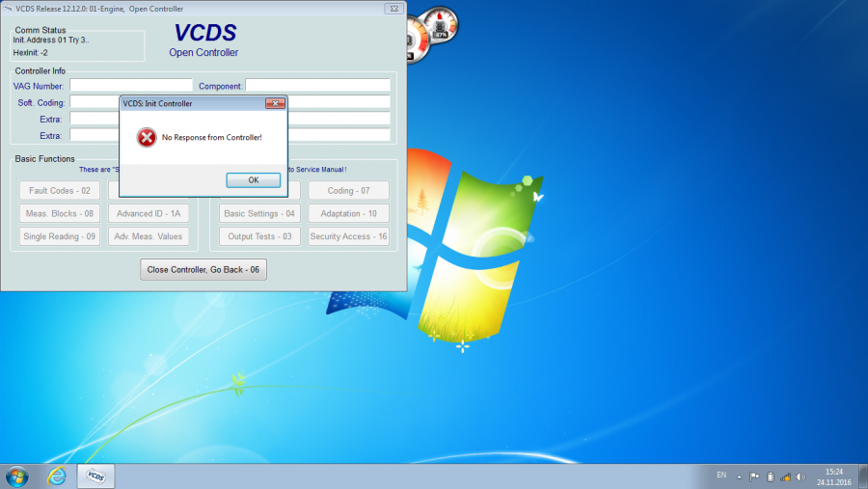Launch Internet Explorer from the taskbar
The width and height of the screenshot is (868, 489).
57,476
